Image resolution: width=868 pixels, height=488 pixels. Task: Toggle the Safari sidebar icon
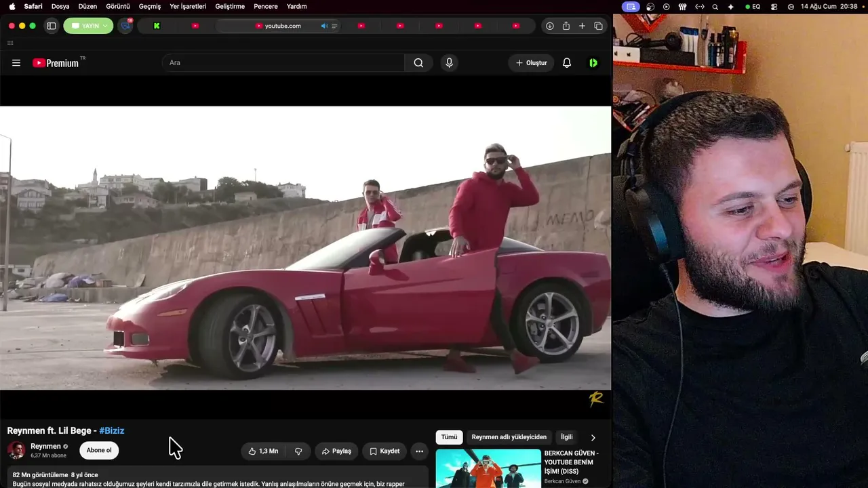51,26
